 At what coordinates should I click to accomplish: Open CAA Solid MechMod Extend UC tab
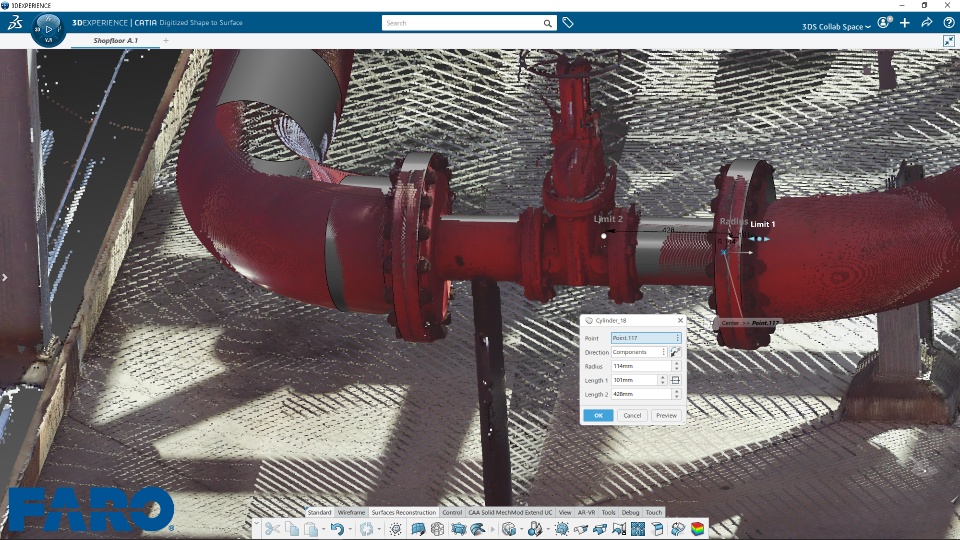click(x=510, y=512)
